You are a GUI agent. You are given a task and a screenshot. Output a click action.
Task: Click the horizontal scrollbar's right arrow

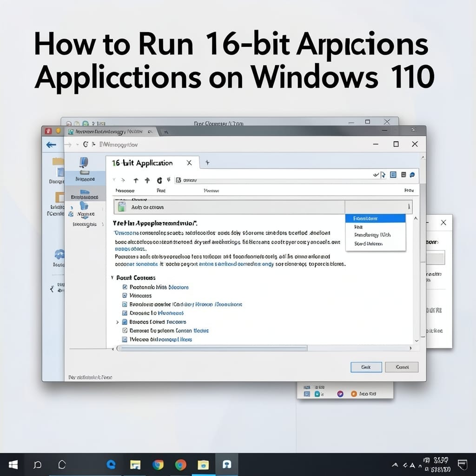pos(411,348)
